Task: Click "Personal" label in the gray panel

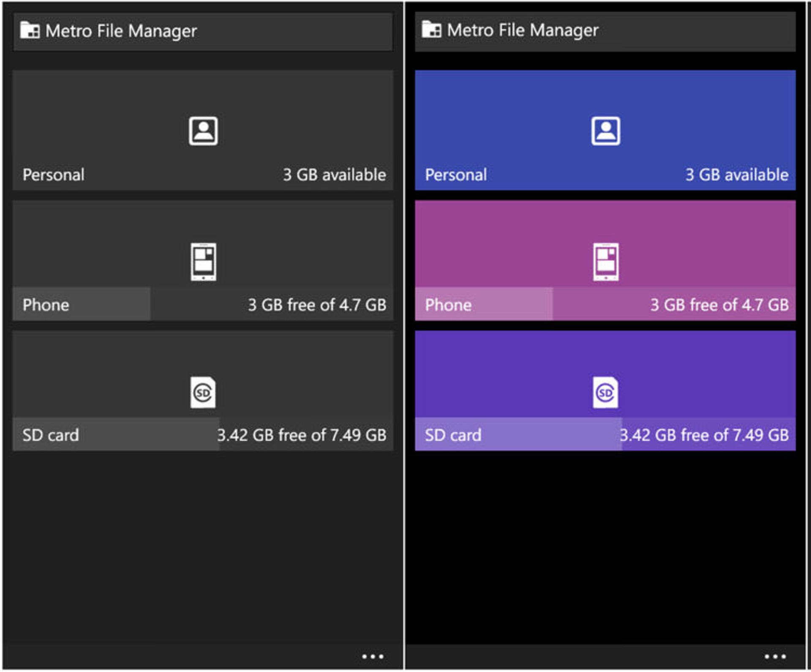Action: [x=54, y=175]
